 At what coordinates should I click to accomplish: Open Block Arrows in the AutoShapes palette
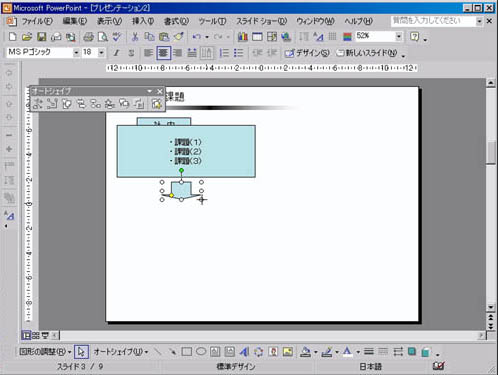click(81, 104)
